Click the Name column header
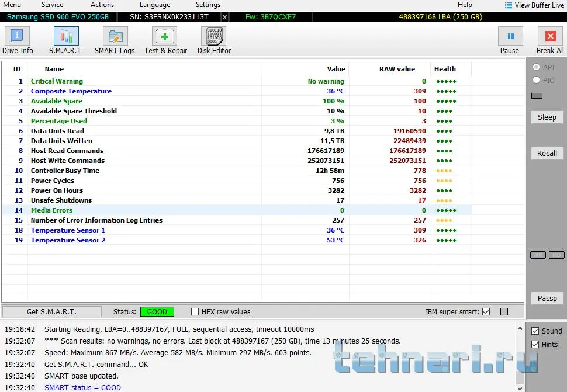The width and height of the screenshot is (567, 392). [54, 69]
